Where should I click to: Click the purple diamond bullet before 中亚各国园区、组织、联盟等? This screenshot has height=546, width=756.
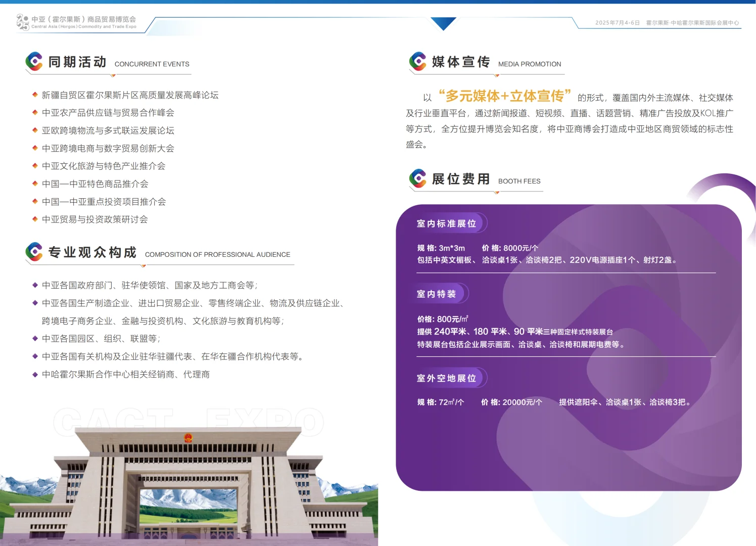pos(34,339)
